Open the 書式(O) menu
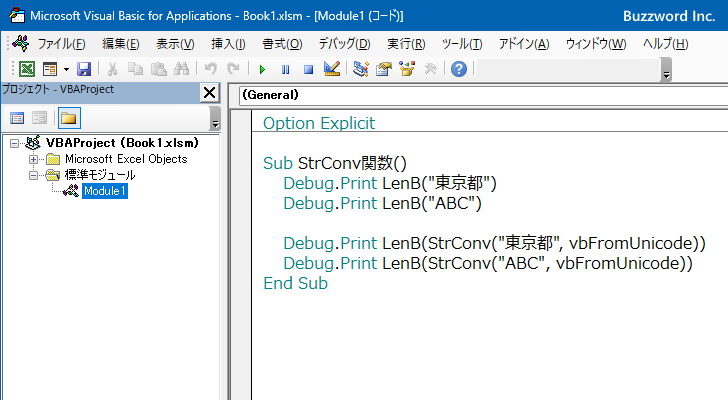728x400 pixels. (282, 44)
